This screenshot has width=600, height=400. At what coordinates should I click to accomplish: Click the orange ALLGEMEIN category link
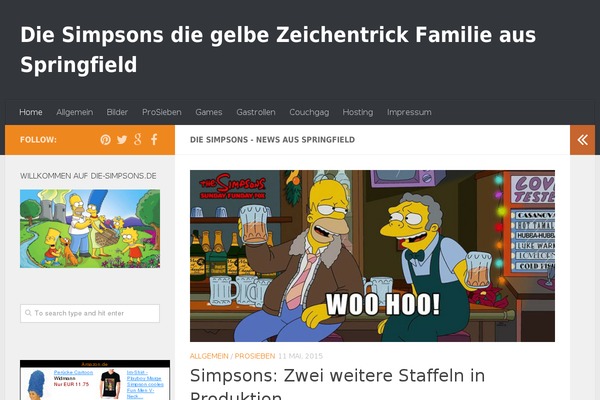click(209, 356)
